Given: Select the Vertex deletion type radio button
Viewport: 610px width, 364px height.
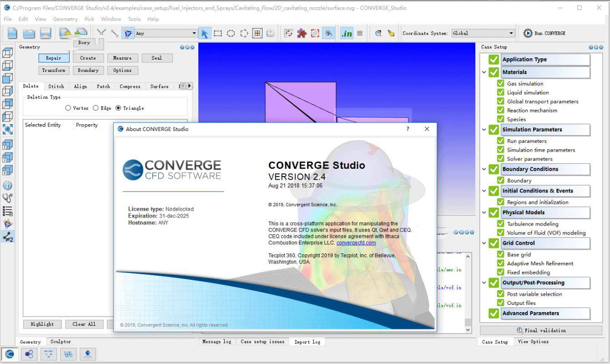Looking at the screenshot, I should tap(68, 108).
